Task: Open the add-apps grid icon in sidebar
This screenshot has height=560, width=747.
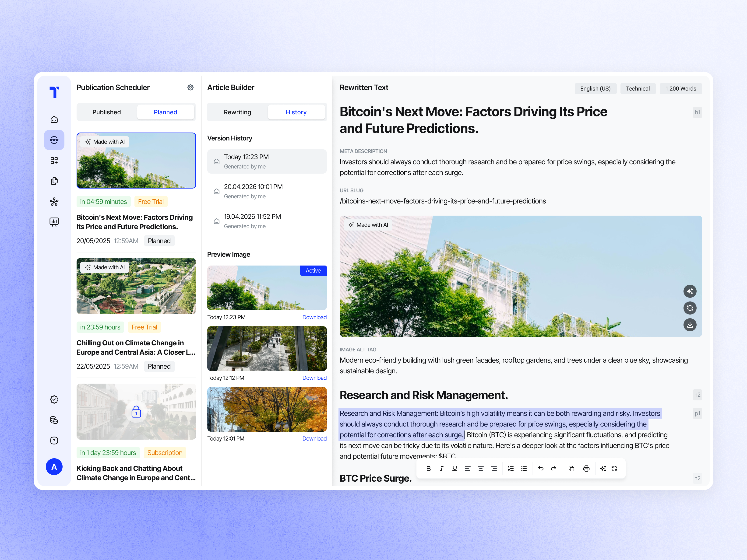Action: (x=54, y=160)
